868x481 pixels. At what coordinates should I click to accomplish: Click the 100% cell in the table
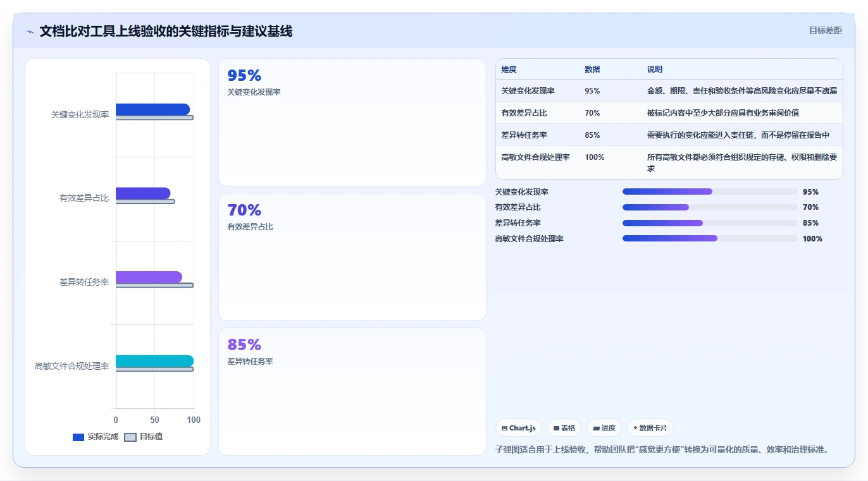[594, 157]
